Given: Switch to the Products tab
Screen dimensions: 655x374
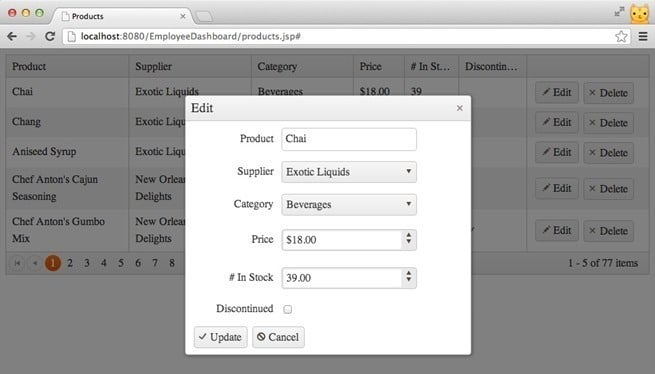Looking at the screenshot, I should coord(121,16).
